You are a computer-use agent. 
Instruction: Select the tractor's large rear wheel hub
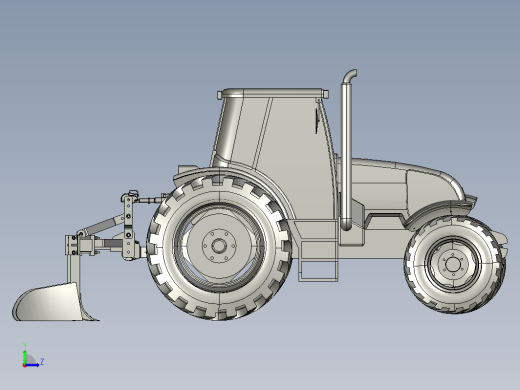point(219,246)
